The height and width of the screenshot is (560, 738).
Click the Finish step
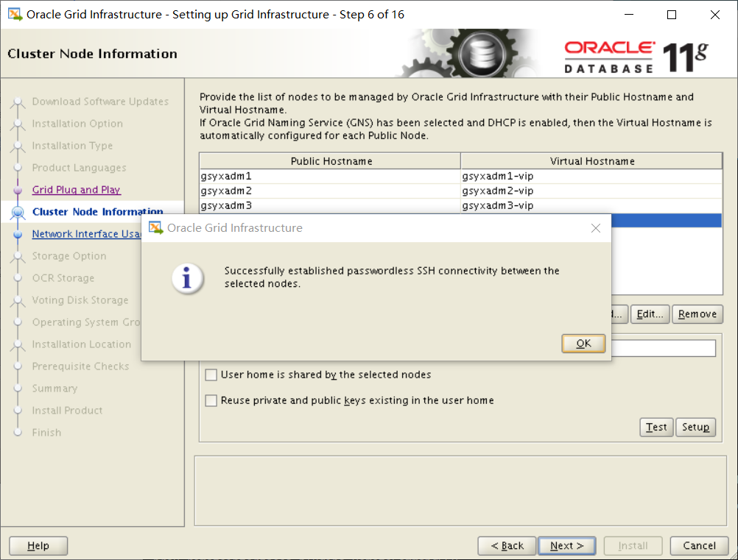click(x=46, y=433)
